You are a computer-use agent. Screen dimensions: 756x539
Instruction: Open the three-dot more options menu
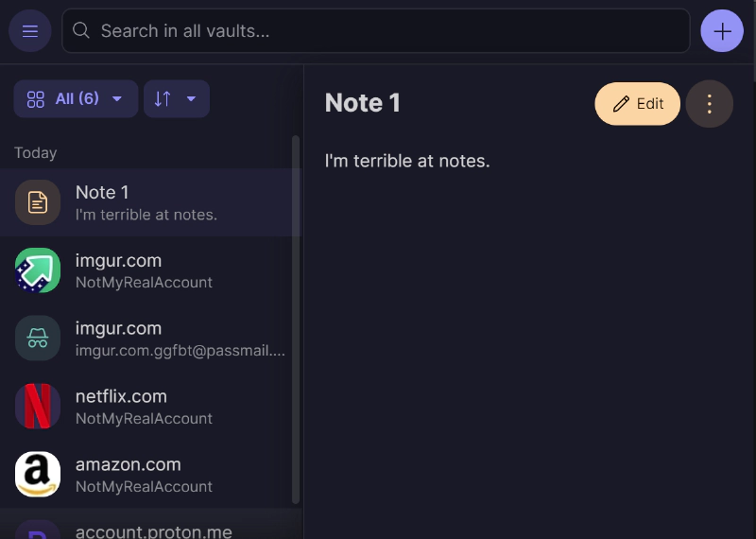pos(709,104)
